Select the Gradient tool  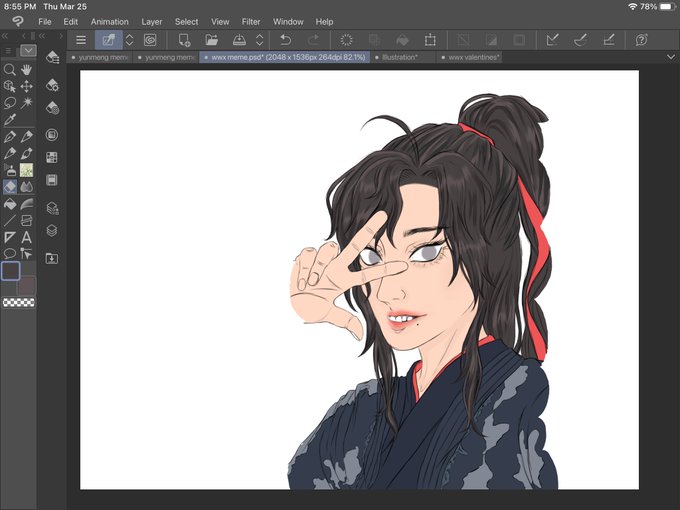(26, 204)
